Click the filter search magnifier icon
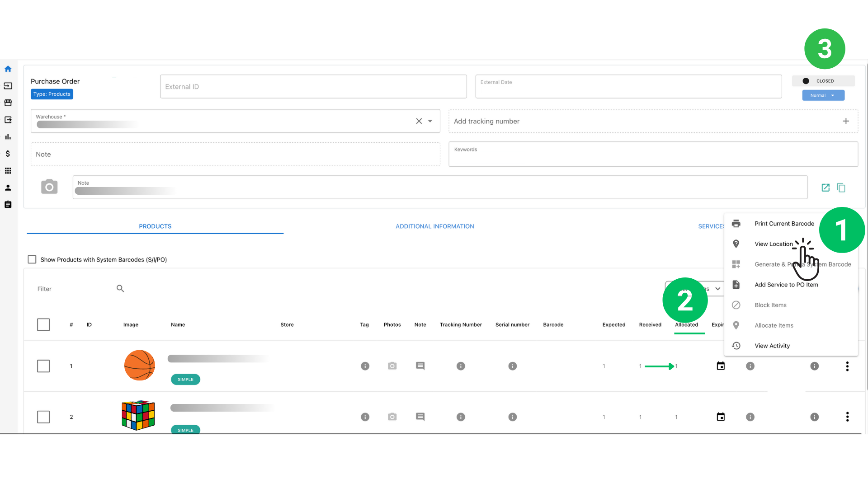 click(x=120, y=289)
